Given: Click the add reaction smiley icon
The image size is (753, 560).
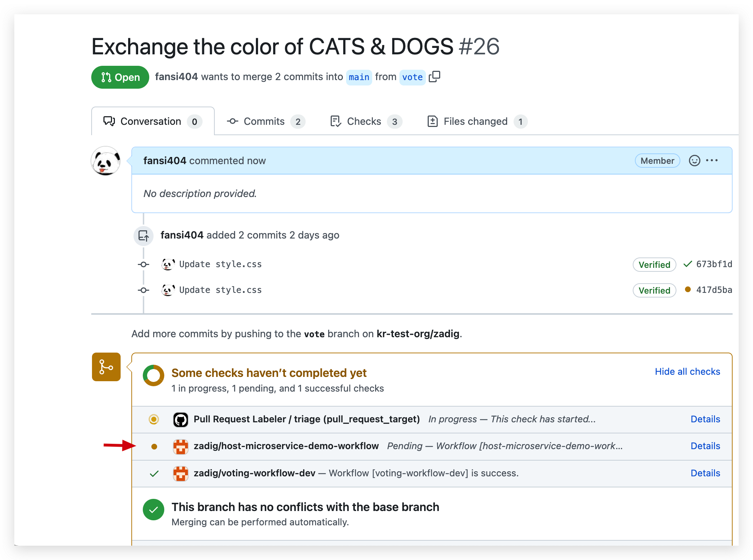Looking at the screenshot, I should pyautogui.click(x=694, y=161).
